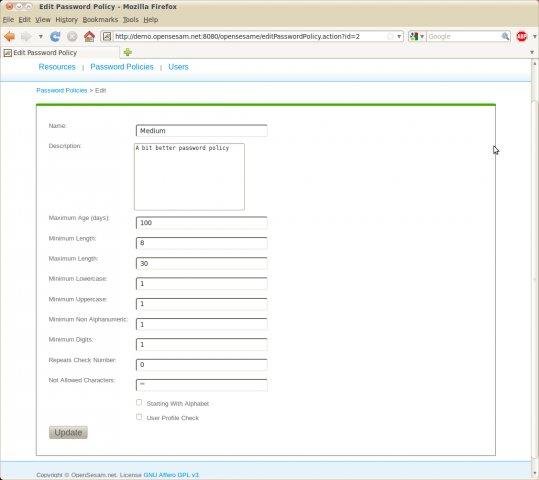The image size is (539, 480).
Task: Focus the Repeats Check Number field
Action: point(201,364)
